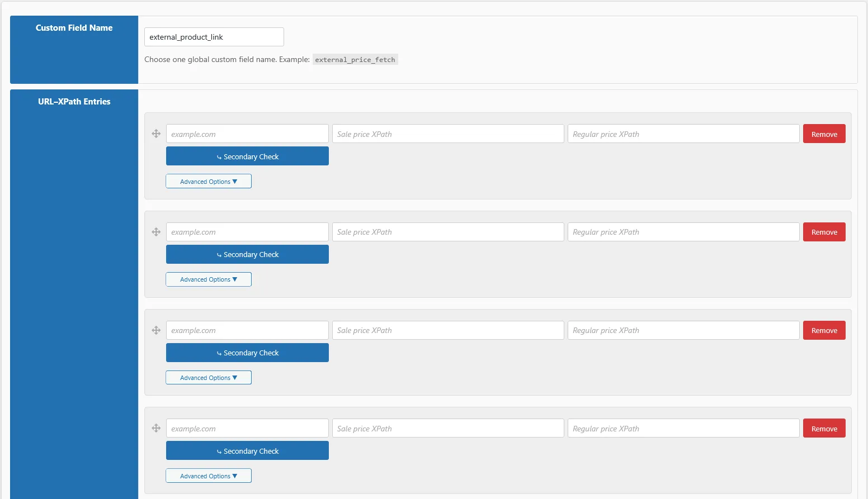The image size is (868, 499).
Task: Click the example.com URL field in third entry
Action: click(x=247, y=330)
